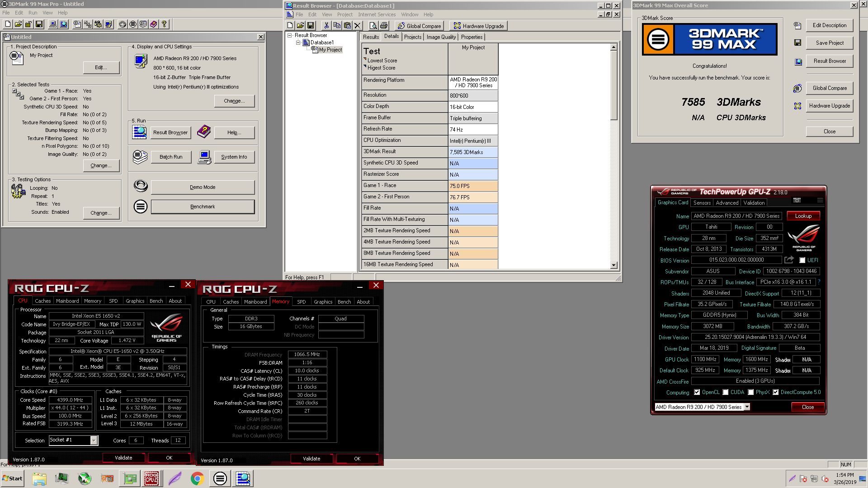The image size is (868, 488).
Task: Click the System Info computer icon in 3DMark toolbar
Action: (53, 24)
